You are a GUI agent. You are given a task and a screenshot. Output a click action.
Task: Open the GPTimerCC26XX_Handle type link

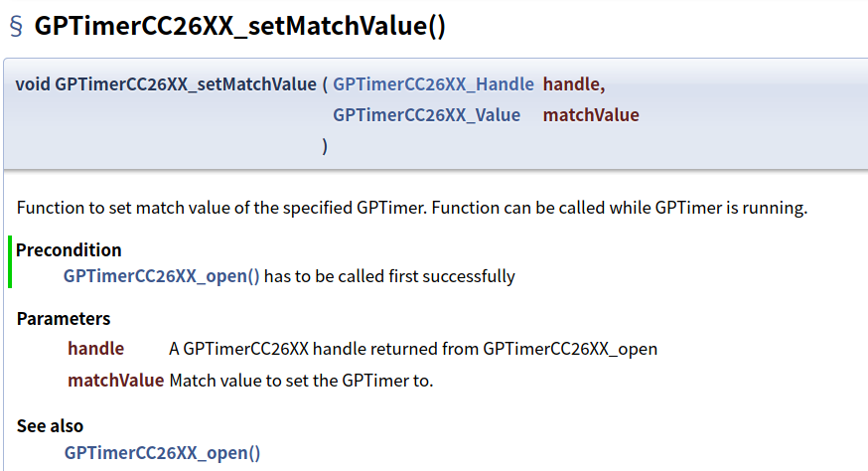point(433,84)
